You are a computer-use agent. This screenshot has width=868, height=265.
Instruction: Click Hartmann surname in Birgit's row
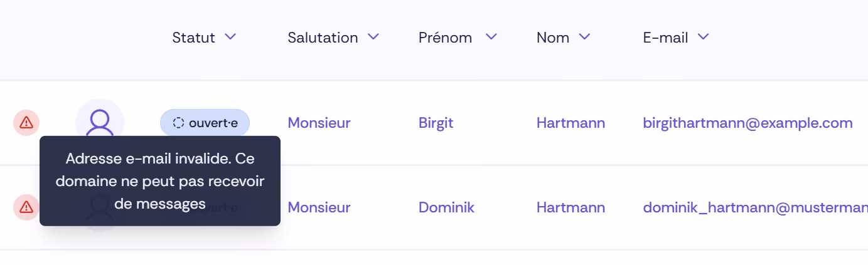pyautogui.click(x=571, y=123)
